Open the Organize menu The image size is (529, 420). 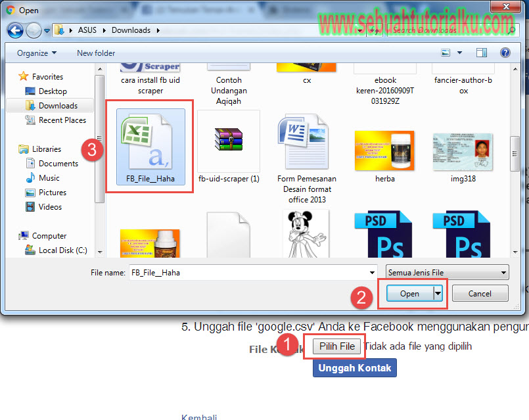pyautogui.click(x=36, y=53)
